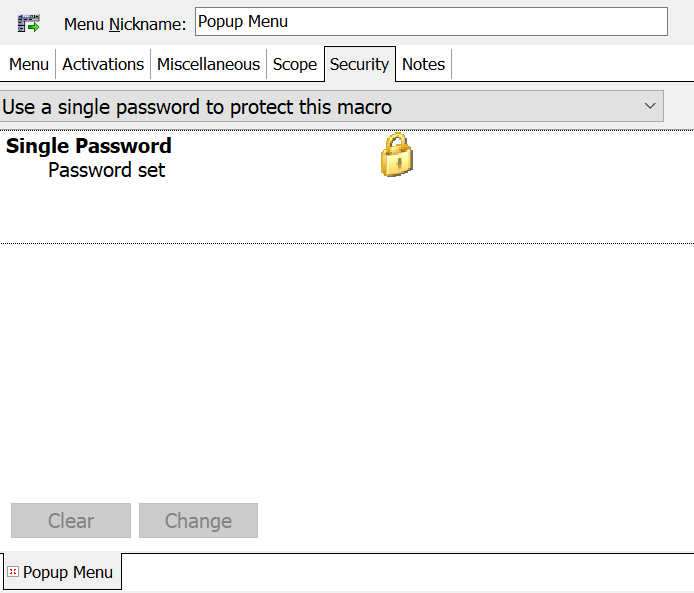Show the Notes tab
Viewport: 694px width, 593px height.
click(423, 64)
